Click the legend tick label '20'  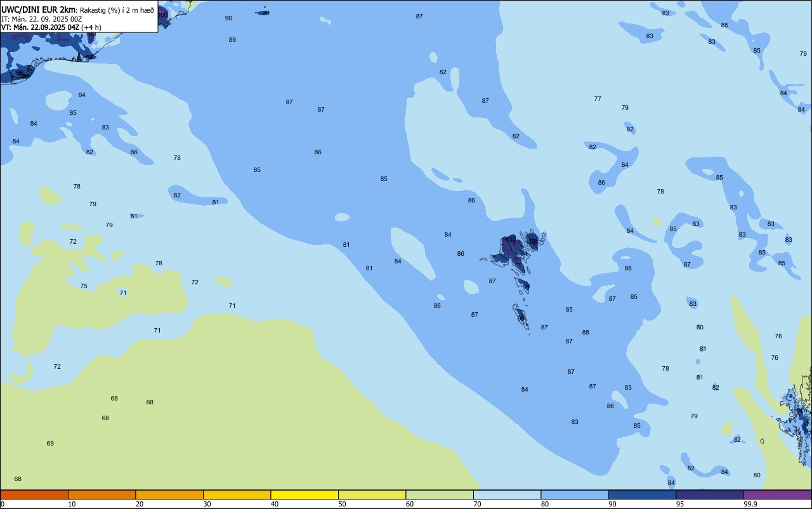[140, 504]
